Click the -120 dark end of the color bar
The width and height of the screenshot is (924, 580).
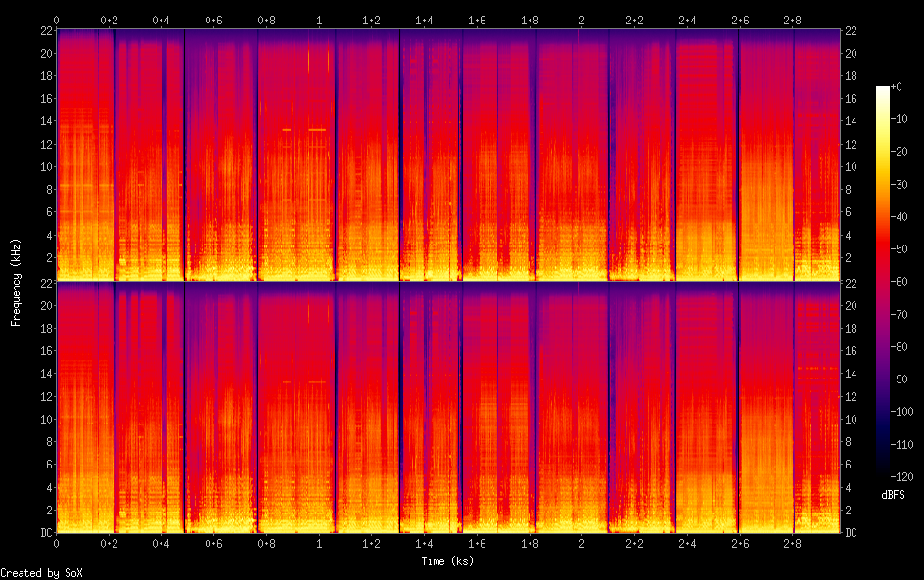pyautogui.click(x=883, y=475)
